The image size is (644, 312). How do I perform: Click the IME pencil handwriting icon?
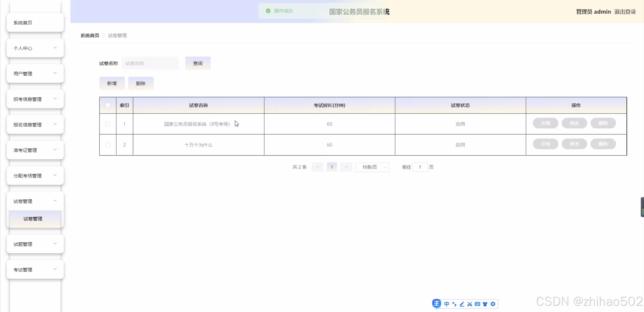tap(462, 304)
